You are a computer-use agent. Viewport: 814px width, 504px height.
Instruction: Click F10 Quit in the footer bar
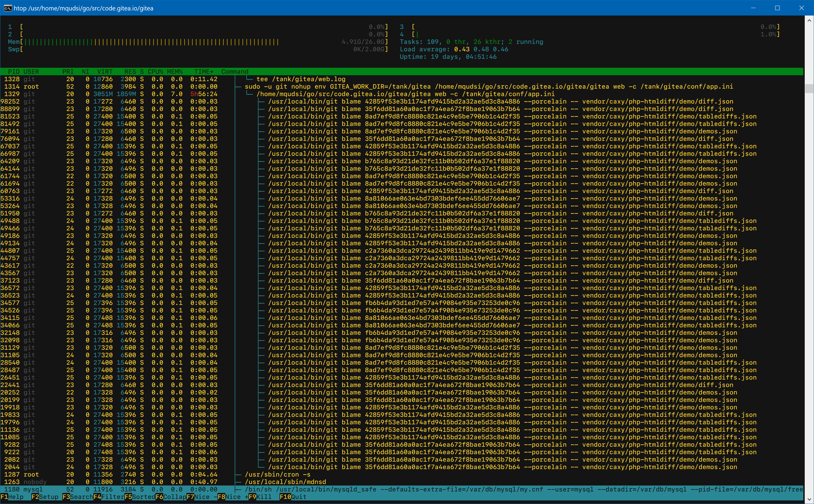click(293, 497)
